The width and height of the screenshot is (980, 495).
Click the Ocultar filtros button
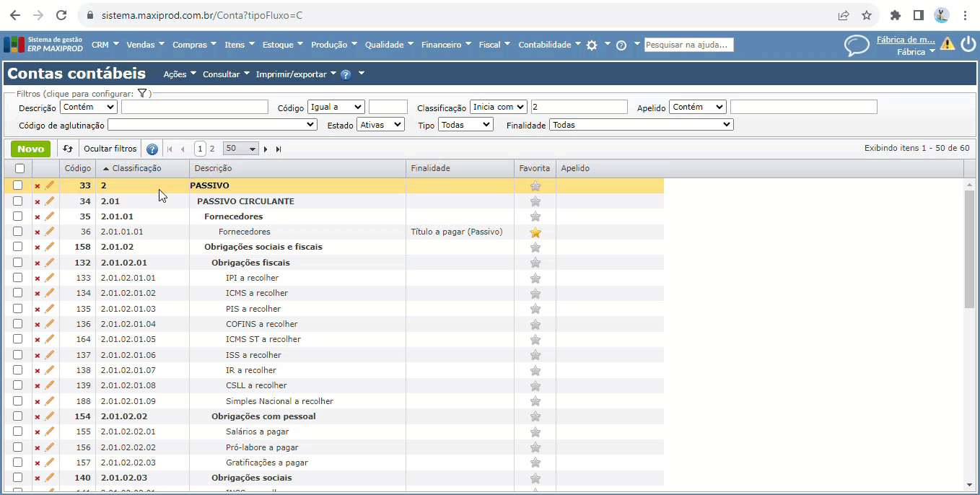click(x=110, y=149)
